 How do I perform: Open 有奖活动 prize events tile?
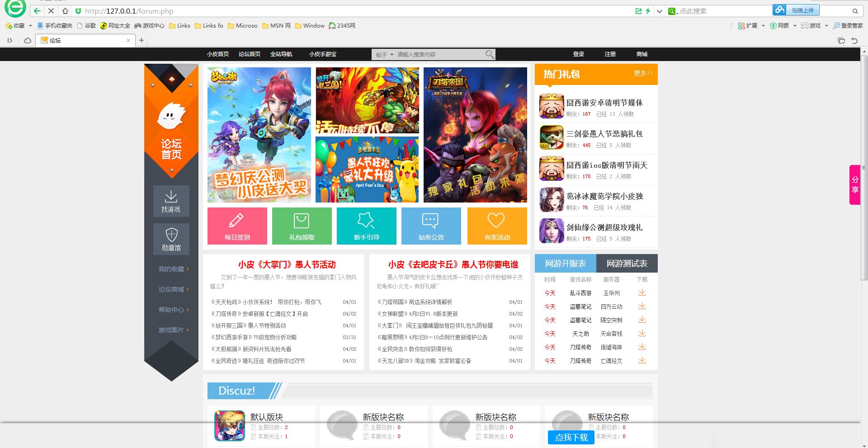[x=497, y=226]
